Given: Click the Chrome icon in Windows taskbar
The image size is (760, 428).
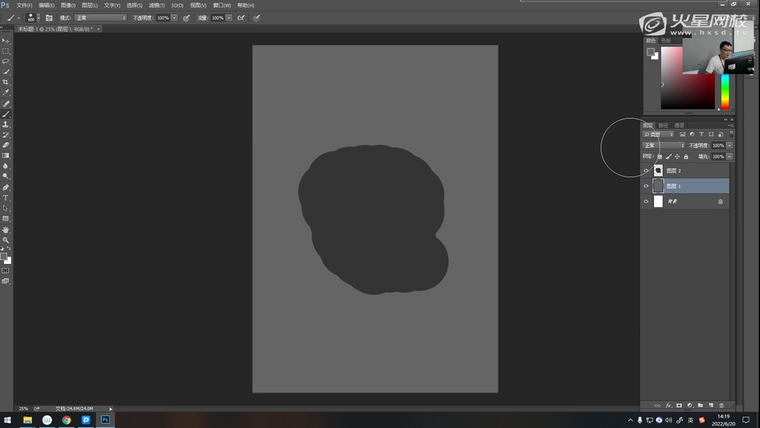Looking at the screenshot, I should (66, 420).
